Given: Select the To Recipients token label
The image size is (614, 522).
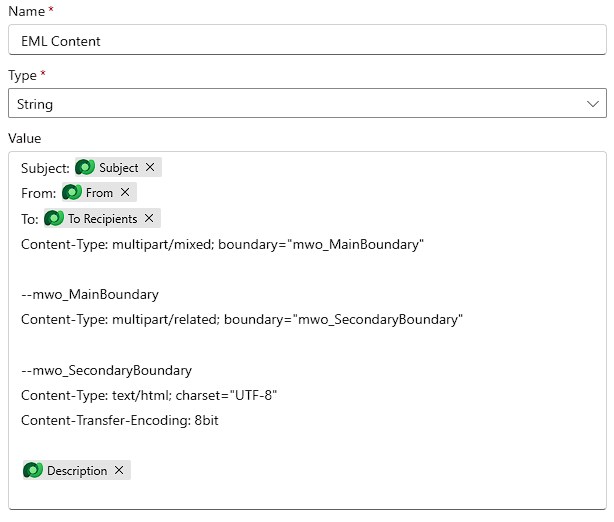Looking at the screenshot, I should [102, 218].
